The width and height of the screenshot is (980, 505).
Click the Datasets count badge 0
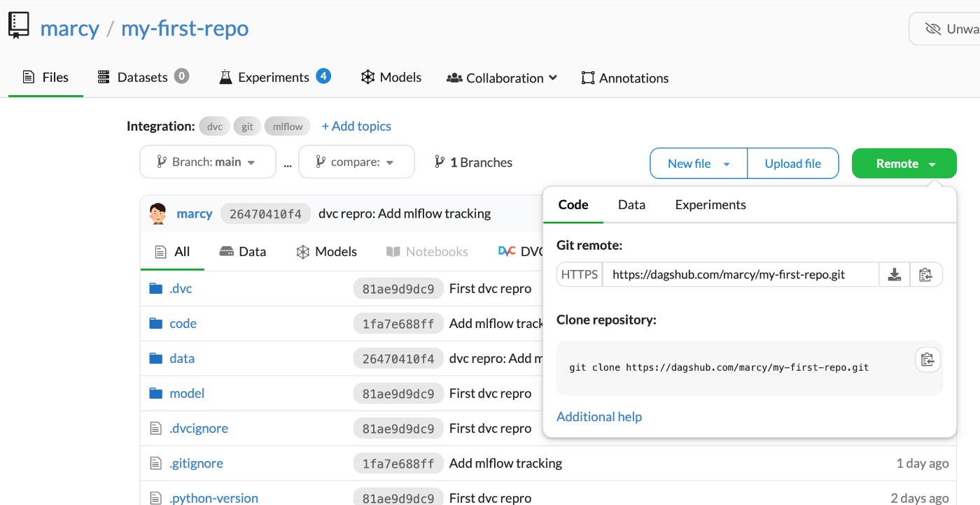182,76
